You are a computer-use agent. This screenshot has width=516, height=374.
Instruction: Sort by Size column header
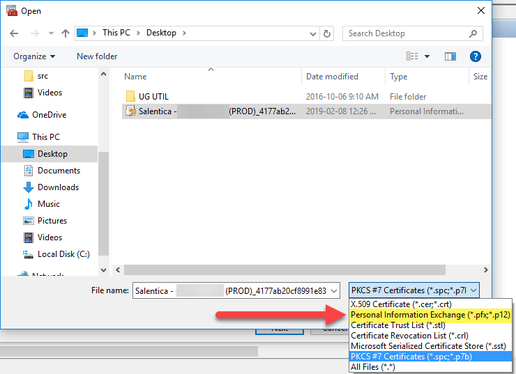[x=480, y=76]
